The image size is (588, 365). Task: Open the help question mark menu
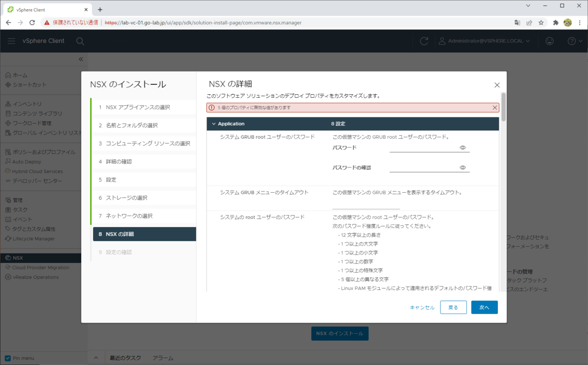[574, 41]
